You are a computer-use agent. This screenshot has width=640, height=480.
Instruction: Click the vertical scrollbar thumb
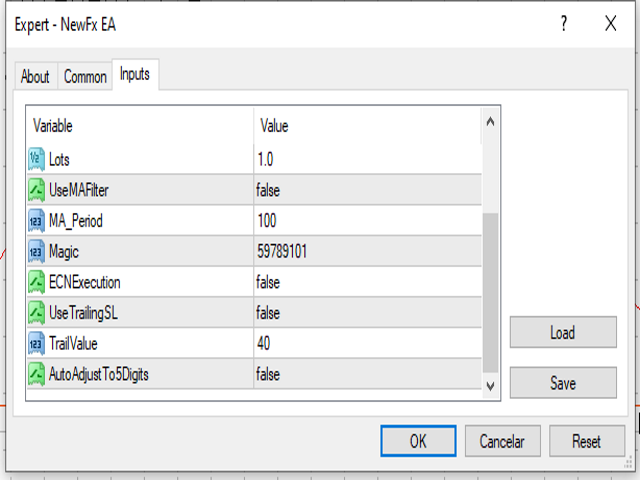pos(491,293)
